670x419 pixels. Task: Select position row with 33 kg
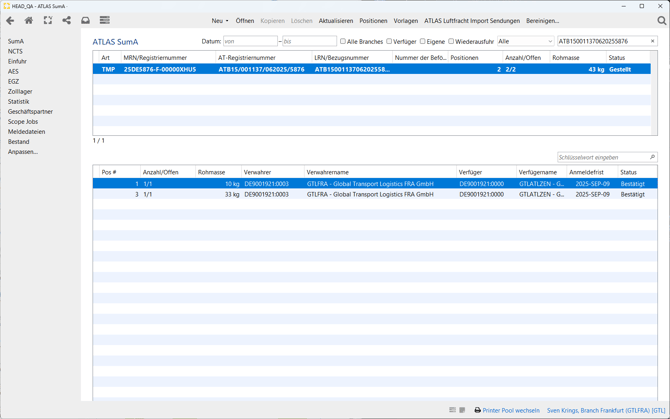pyautogui.click(x=375, y=194)
